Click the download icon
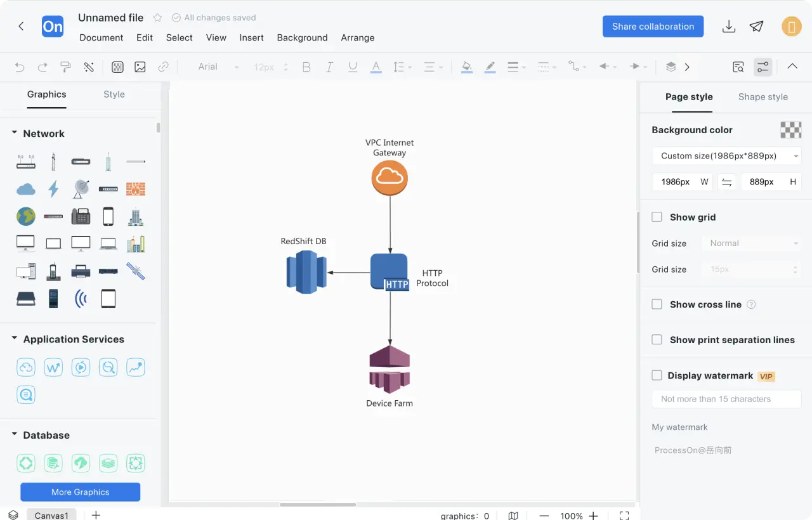This screenshot has height=520, width=812. 729,27
